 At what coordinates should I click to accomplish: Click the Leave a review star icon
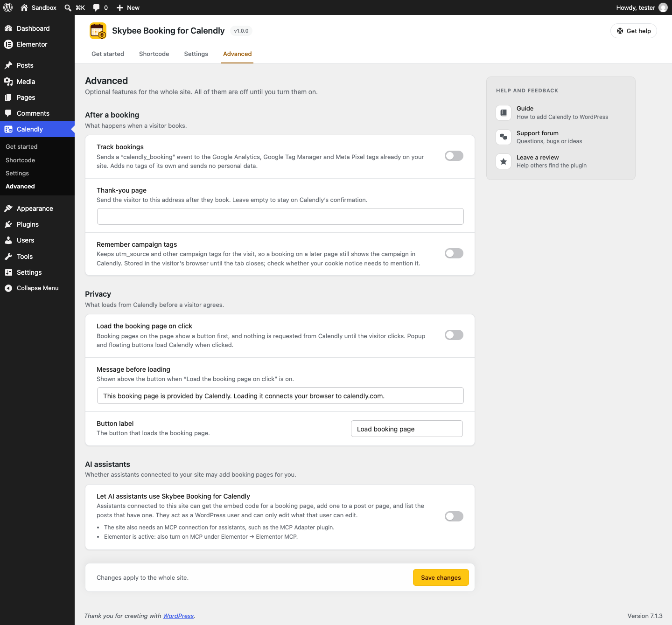(504, 161)
